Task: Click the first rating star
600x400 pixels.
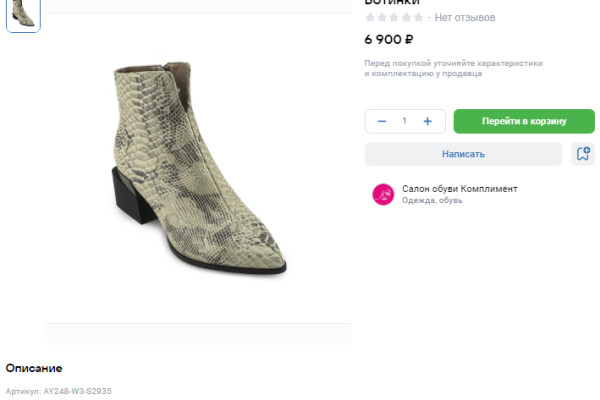Action: 370,18
